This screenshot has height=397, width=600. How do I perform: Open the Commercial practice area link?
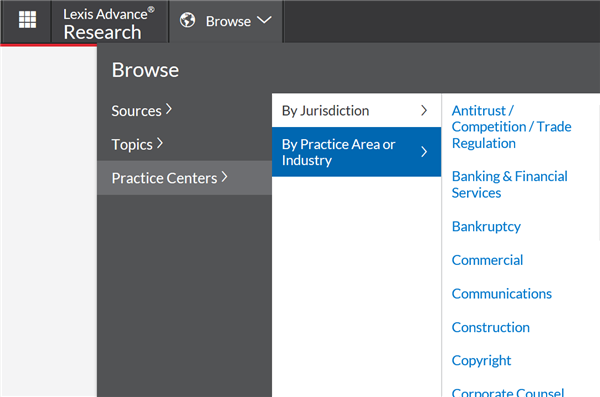click(x=488, y=260)
